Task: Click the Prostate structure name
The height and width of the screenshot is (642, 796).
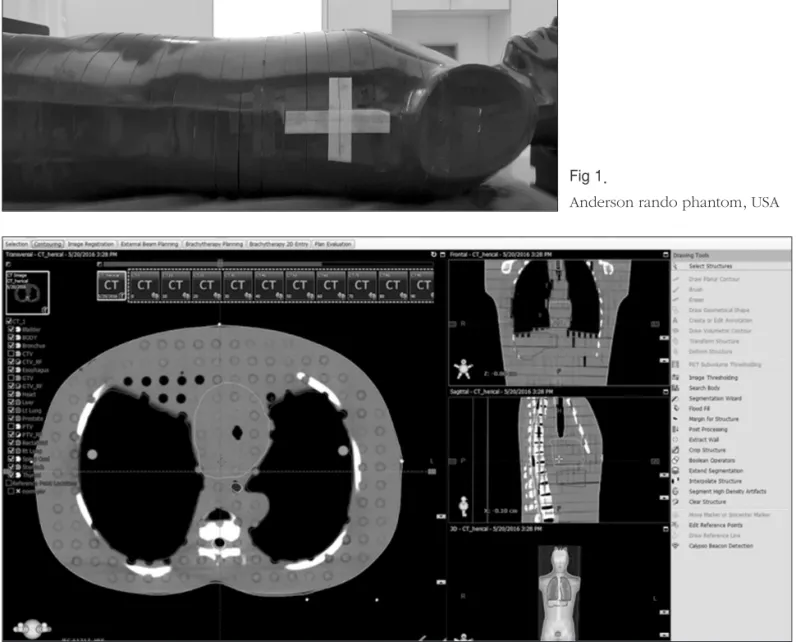Action: pos(32,419)
